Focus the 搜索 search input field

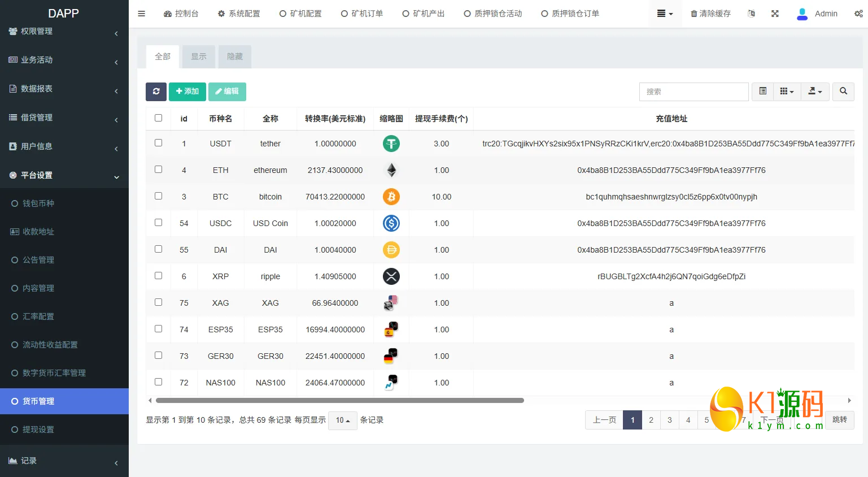tap(694, 92)
